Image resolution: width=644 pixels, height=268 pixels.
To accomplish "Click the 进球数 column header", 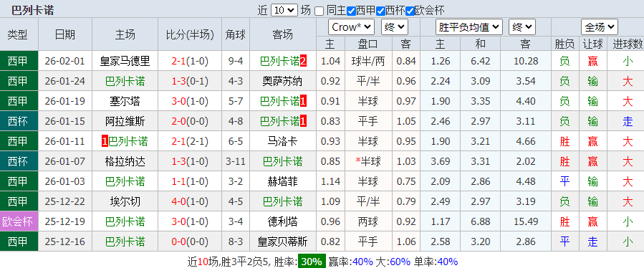I will click(628, 44).
